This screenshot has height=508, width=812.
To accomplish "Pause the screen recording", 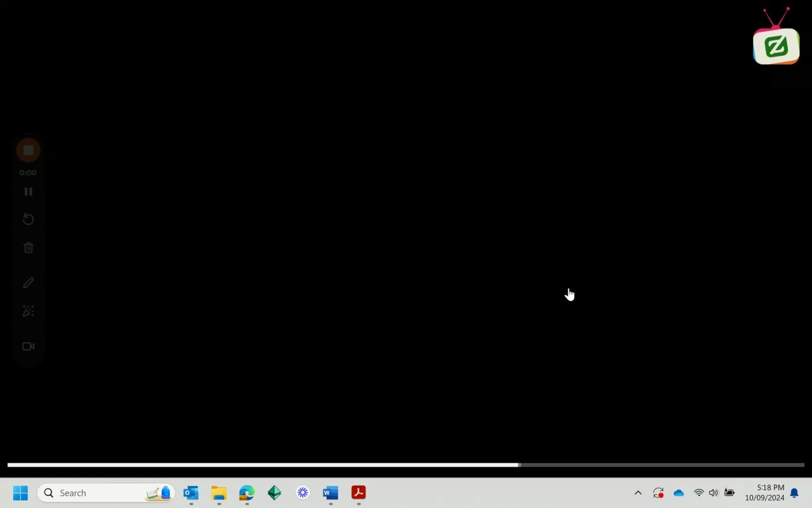I will click(x=28, y=191).
